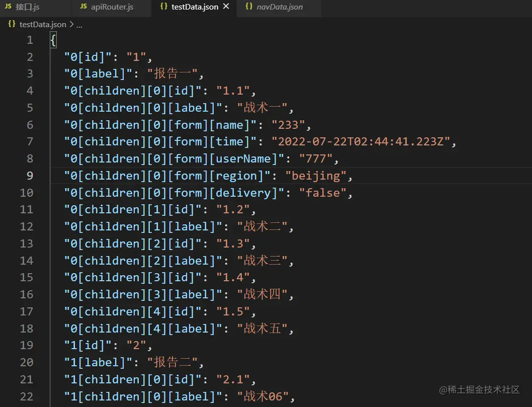Click the key "0[children][2][id]"
This screenshot has height=407, width=532.
(133, 243)
